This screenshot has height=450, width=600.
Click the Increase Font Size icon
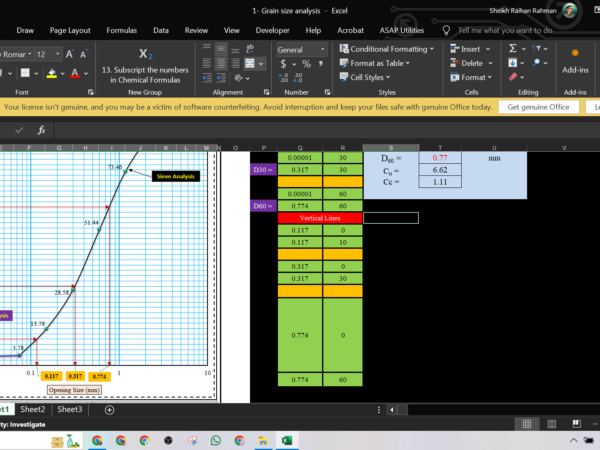[70, 54]
